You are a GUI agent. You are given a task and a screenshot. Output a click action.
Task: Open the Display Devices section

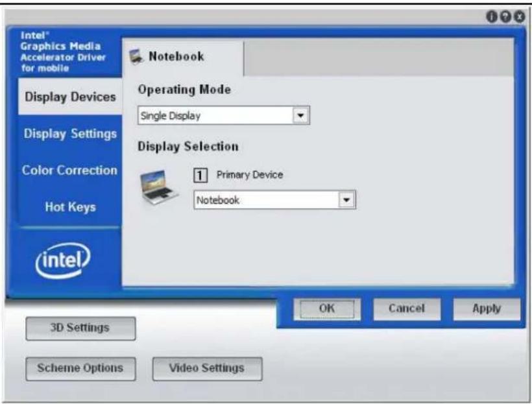click(x=70, y=97)
